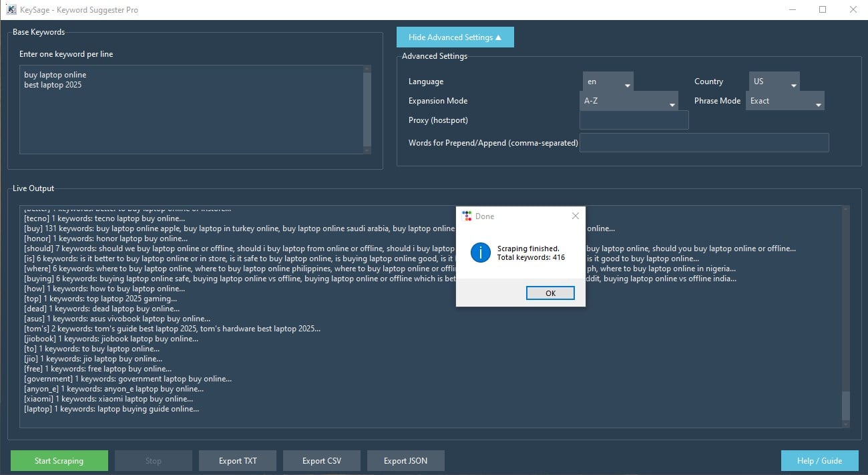The width and height of the screenshot is (868, 475).
Task: Click the KeySage app icon in title bar
Action: click(11, 10)
